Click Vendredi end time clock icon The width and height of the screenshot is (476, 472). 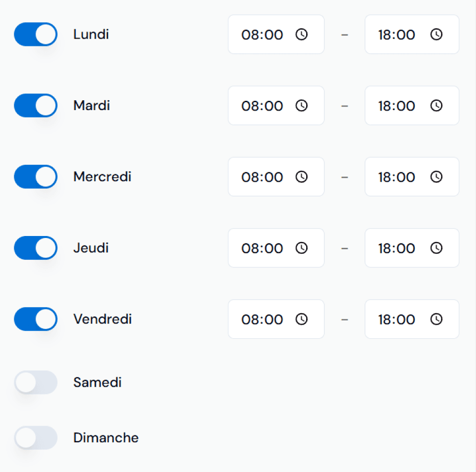pyautogui.click(x=436, y=319)
